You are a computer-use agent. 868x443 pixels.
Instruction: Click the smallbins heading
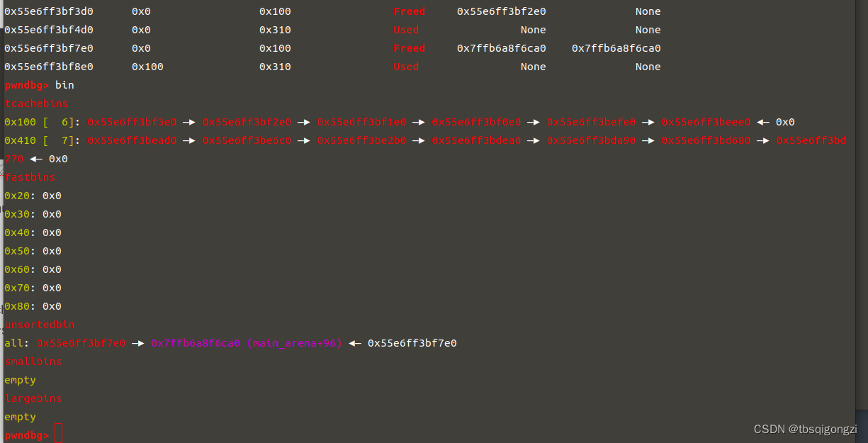pyautogui.click(x=33, y=361)
